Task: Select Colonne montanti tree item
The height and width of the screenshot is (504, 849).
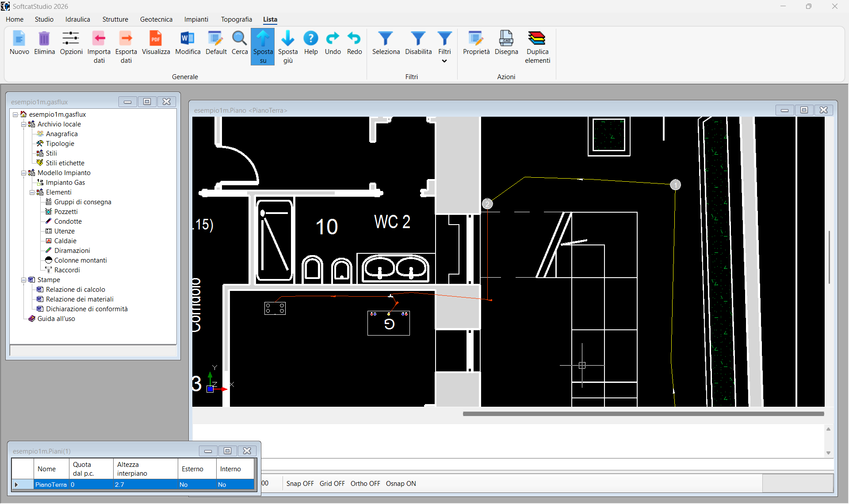Action: pos(80,260)
